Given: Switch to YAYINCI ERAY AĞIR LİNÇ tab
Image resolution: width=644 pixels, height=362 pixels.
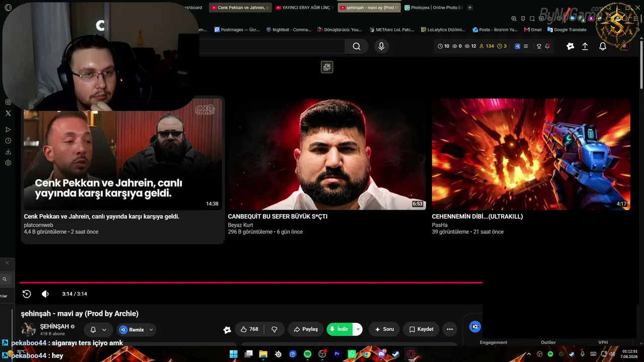Looking at the screenshot, I should (304, 8).
